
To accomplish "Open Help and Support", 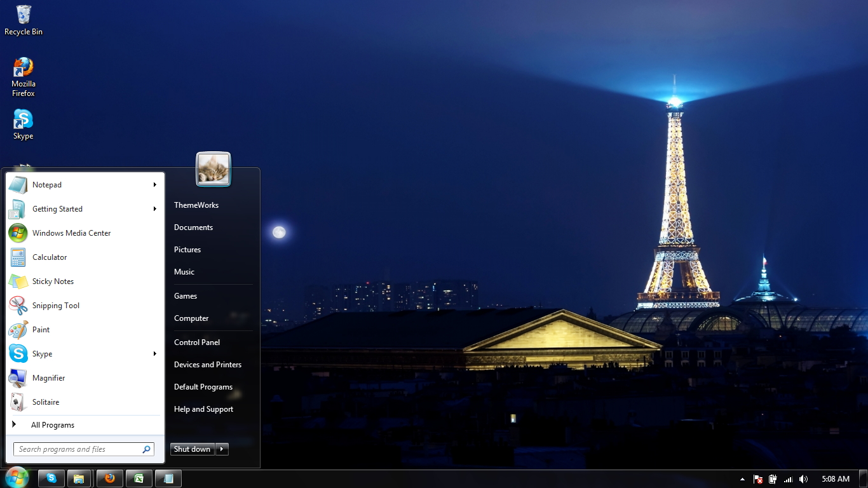I will pos(203,409).
